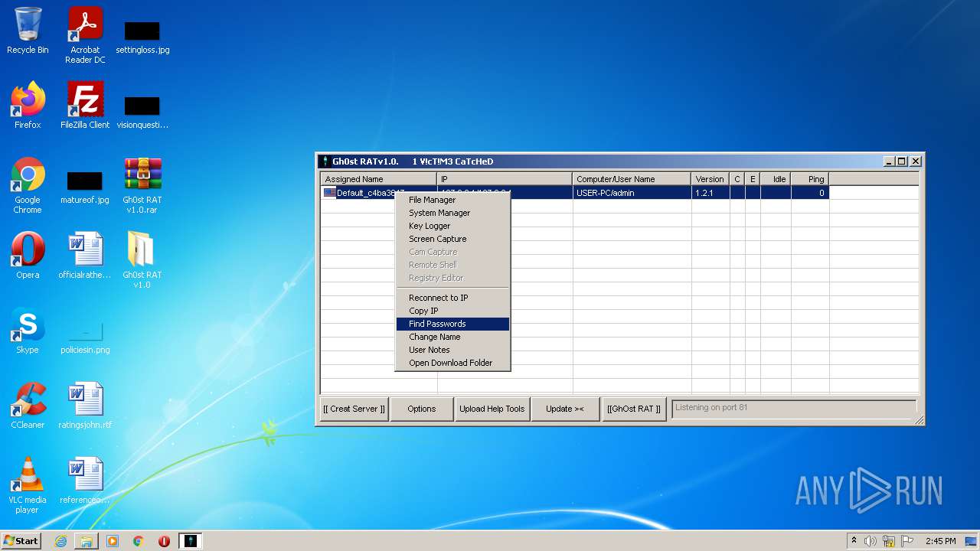Sort by IP column header

(x=505, y=179)
